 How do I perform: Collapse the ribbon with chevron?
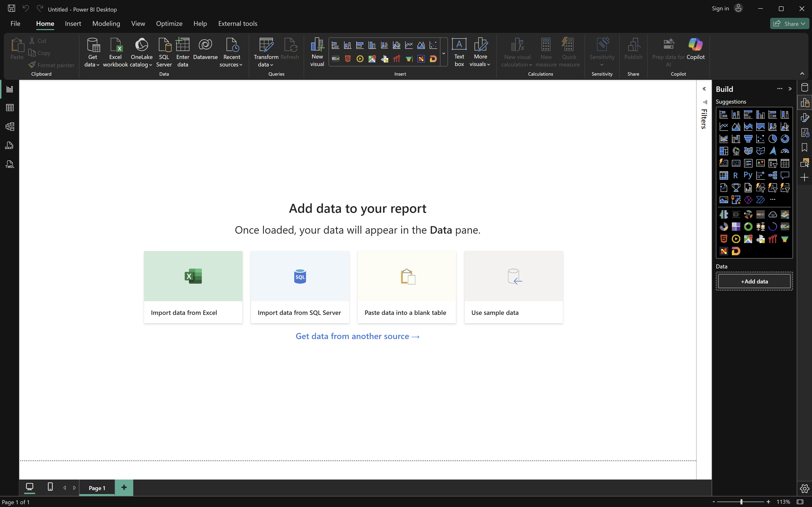[x=802, y=74]
